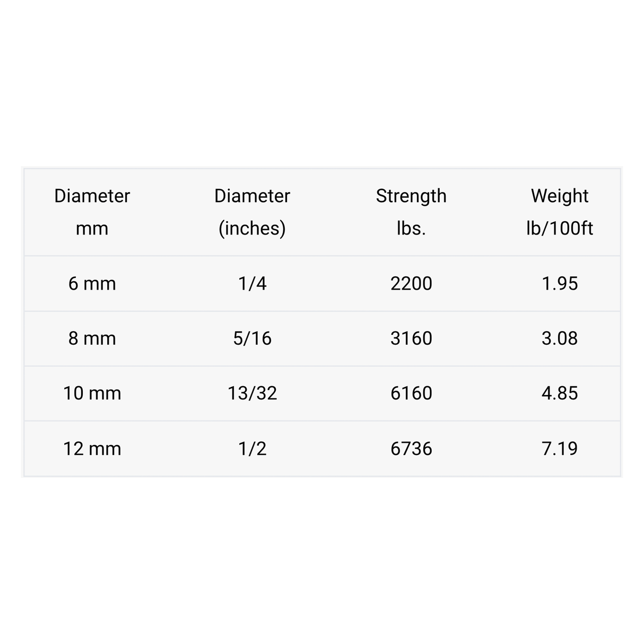The image size is (644, 644).
Task: Select the 1.95 weight value
Action: pos(560,283)
